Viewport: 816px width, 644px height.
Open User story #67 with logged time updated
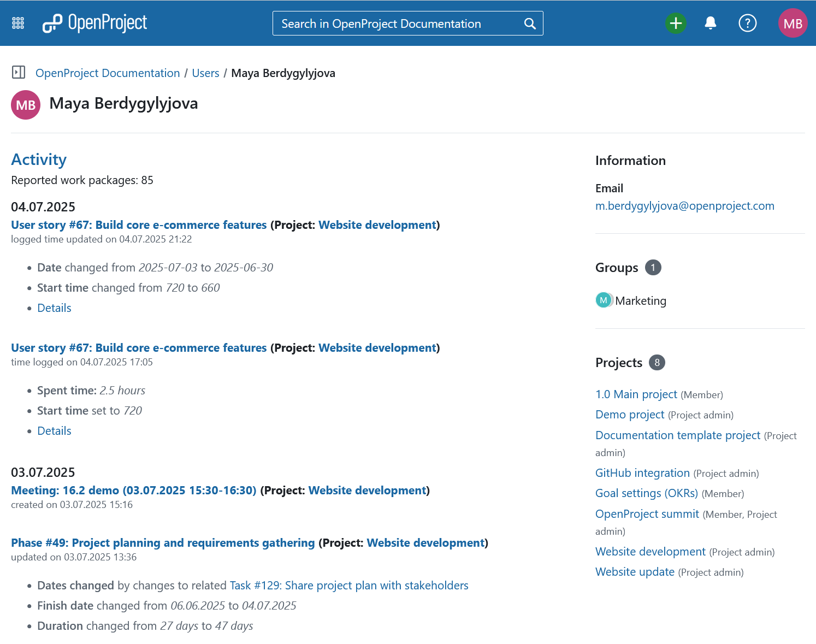click(x=139, y=224)
